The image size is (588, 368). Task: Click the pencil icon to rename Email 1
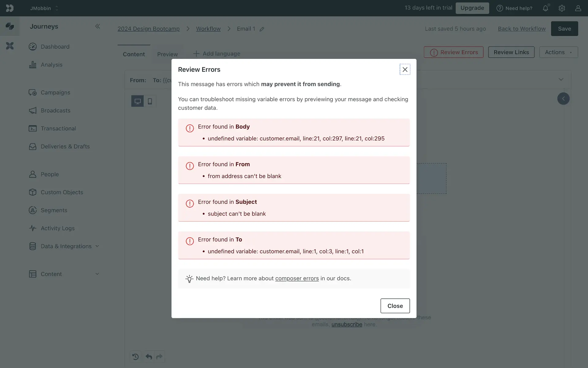(x=262, y=29)
